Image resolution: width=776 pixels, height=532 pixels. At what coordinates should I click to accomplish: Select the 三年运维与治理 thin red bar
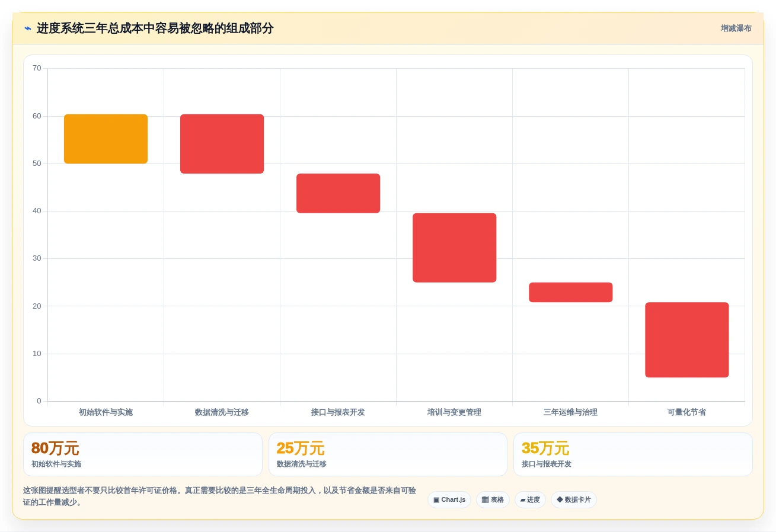click(570, 292)
